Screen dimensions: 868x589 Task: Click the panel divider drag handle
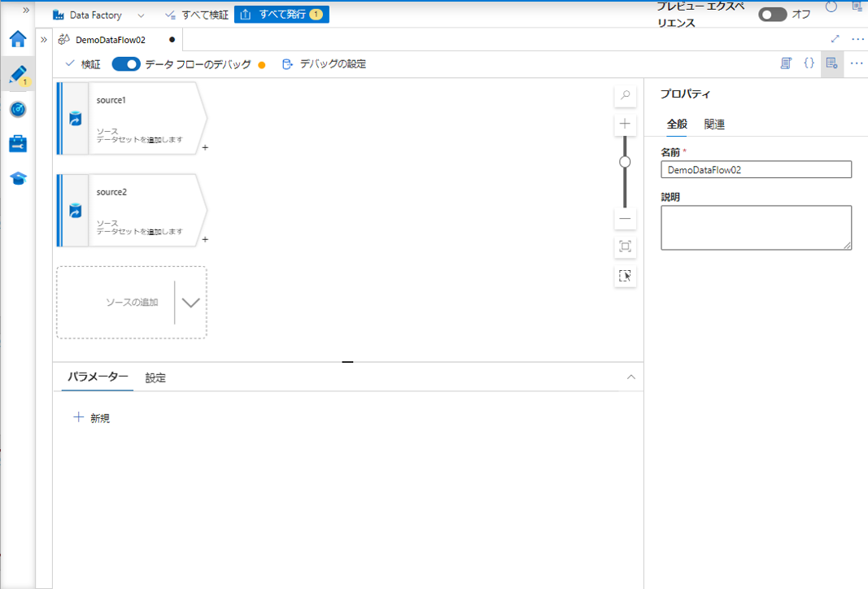click(x=347, y=362)
